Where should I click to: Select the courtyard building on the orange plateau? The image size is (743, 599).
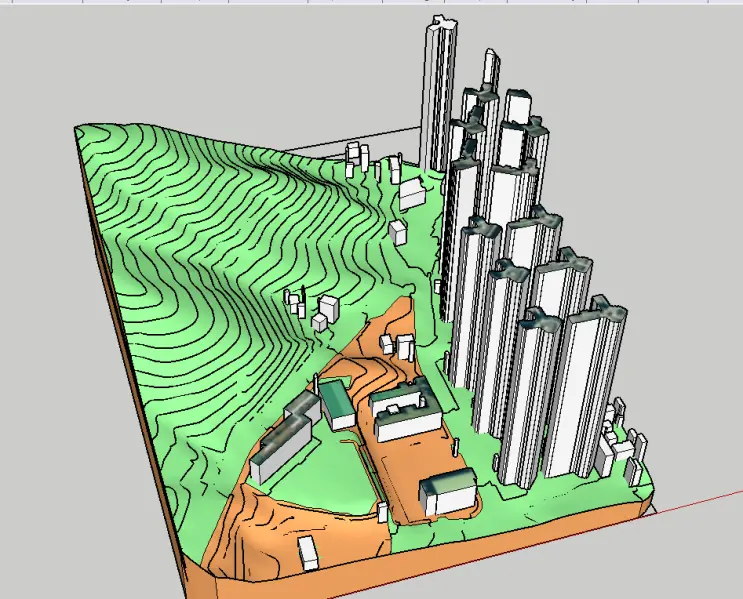[x=405, y=410]
